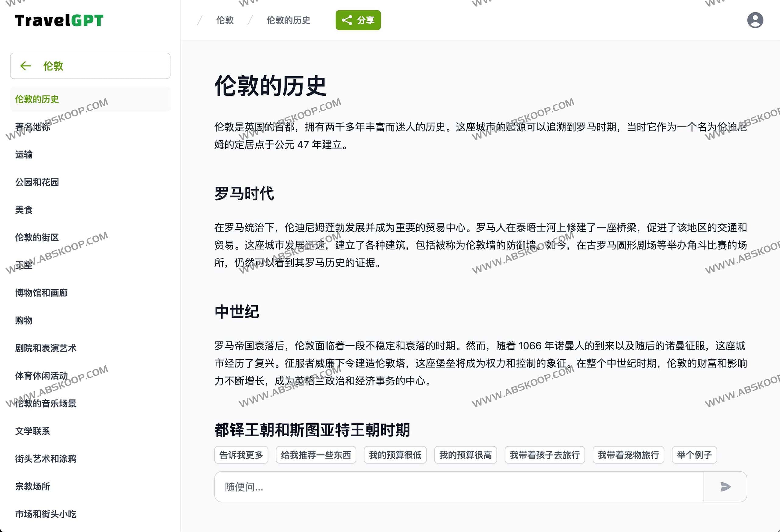Viewport: 780px width, 532px height.
Task: Click the 伦敦的历史 breadcrumb item
Action: pos(288,20)
